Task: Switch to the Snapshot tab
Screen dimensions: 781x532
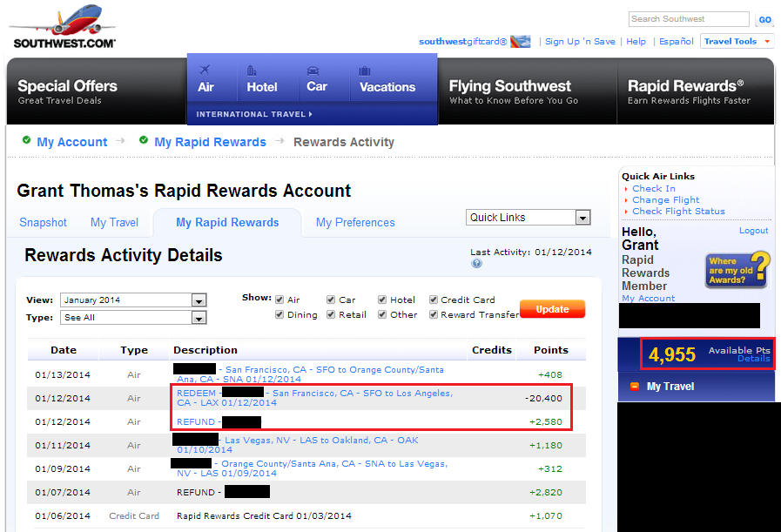Action: [x=43, y=222]
